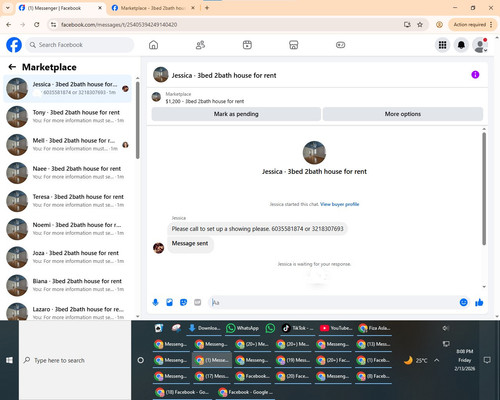
Task: Open the Lazaro 3bed 2bath conversation
Action: click(x=67, y=311)
